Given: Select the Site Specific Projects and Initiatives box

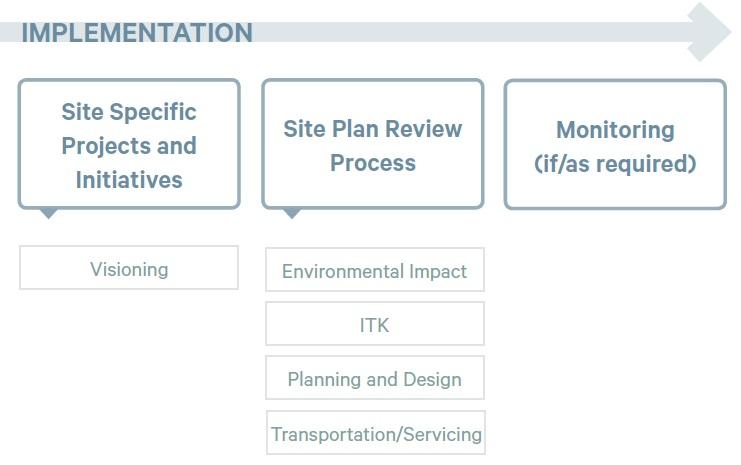Looking at the screenshot, I should click(129, 144).
